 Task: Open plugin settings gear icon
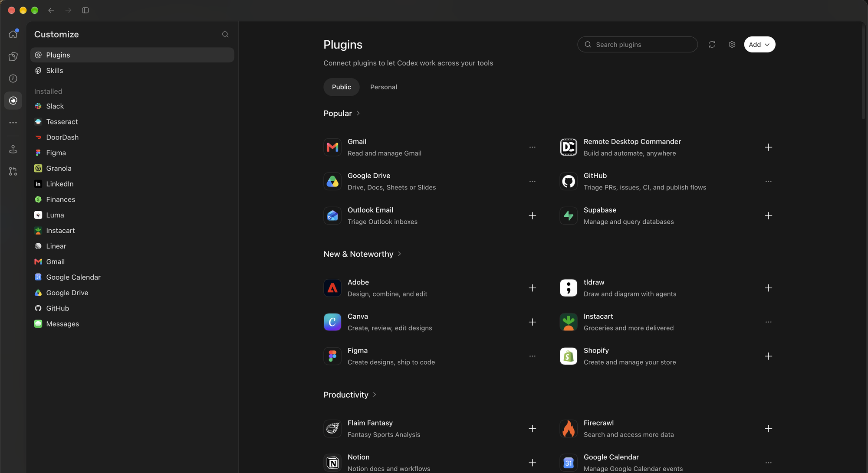(x=732, y=45)
